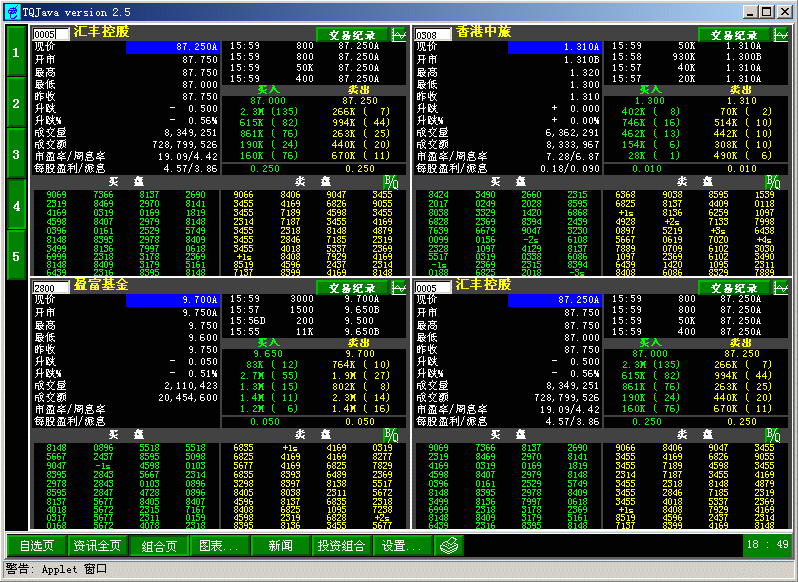Toggle B/Q icon in 盈富基金 panel
Screen dimensions: 798x582
coord(391,435)
